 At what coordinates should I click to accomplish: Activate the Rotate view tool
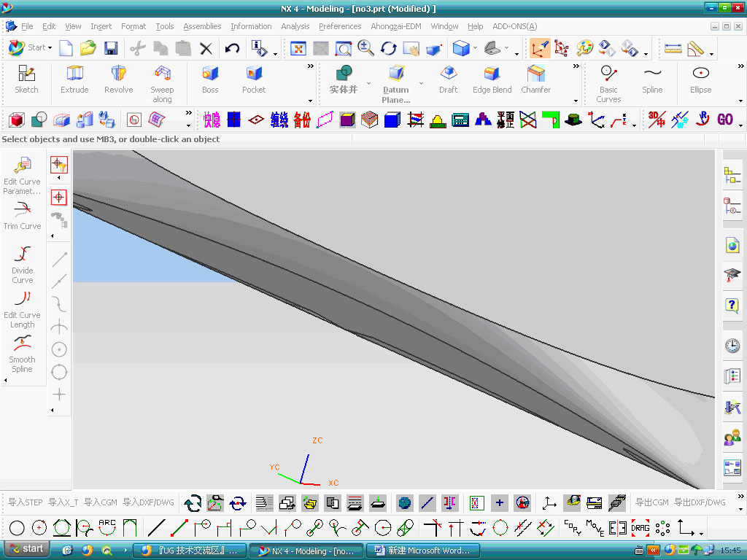pyautogui.click(x=388, y=48)
